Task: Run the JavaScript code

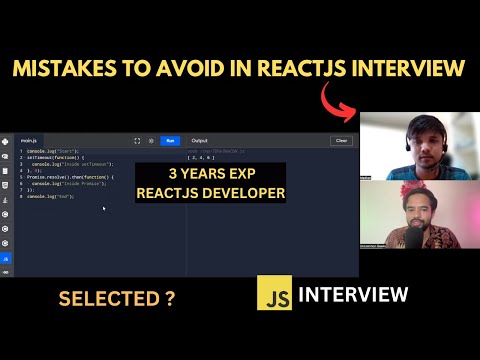Action: click(x=170, y=141)
